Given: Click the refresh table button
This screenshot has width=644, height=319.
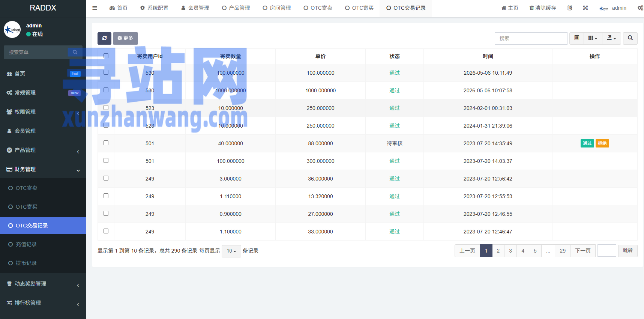Looking at the screenshot, I should coord(104,38).
